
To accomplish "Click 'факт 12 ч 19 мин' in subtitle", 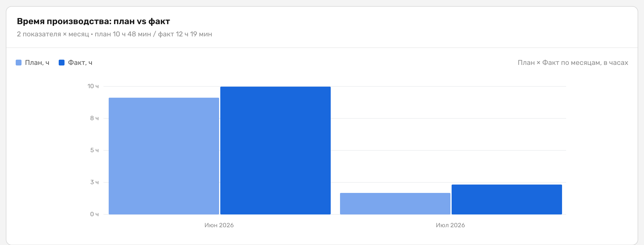I will pyautogui.click(x=185, y=34).
